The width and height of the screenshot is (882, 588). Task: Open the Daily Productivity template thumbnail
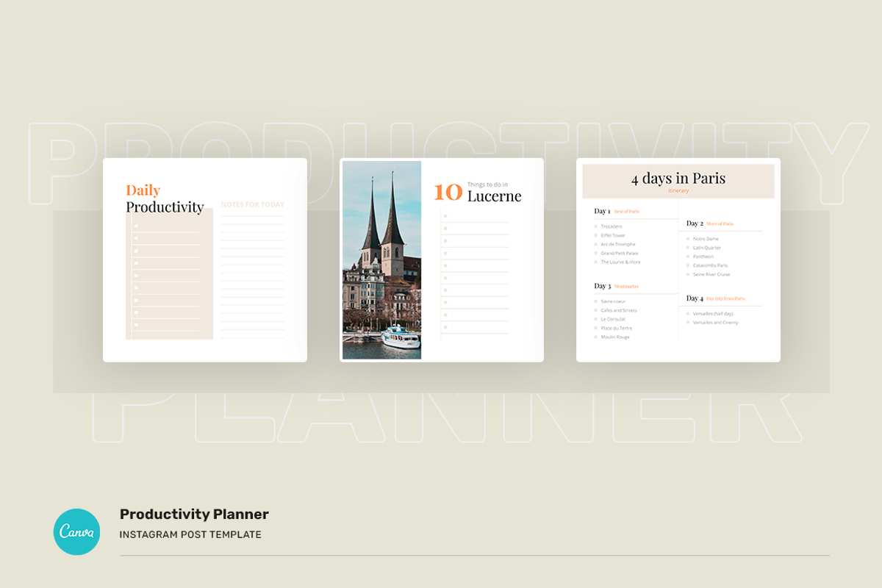pos(205,259)
